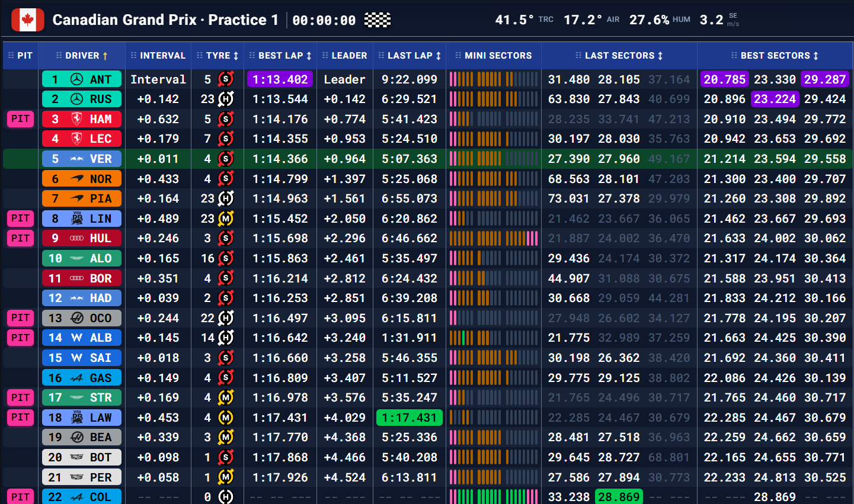Grab the MINI SECTORS column drag handle
Image resolution: width=854 pixels, height=504 pixels.
coord(458,56)
